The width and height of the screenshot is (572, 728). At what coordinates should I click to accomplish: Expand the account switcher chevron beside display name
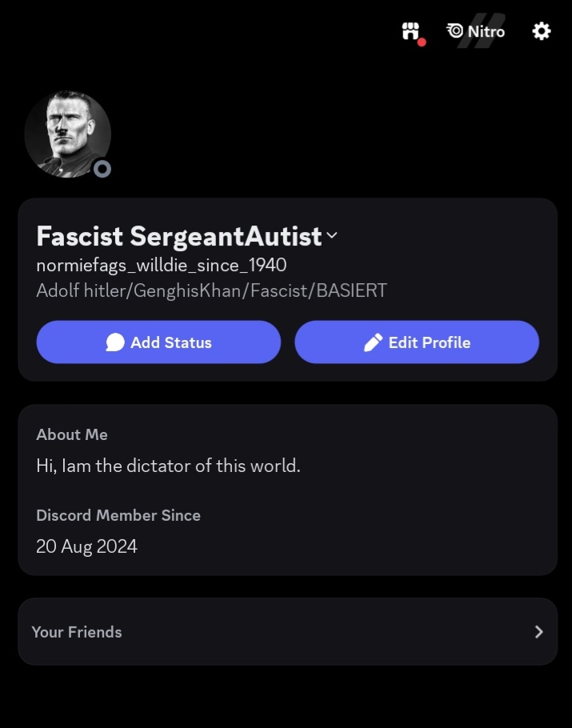point(332,235)
